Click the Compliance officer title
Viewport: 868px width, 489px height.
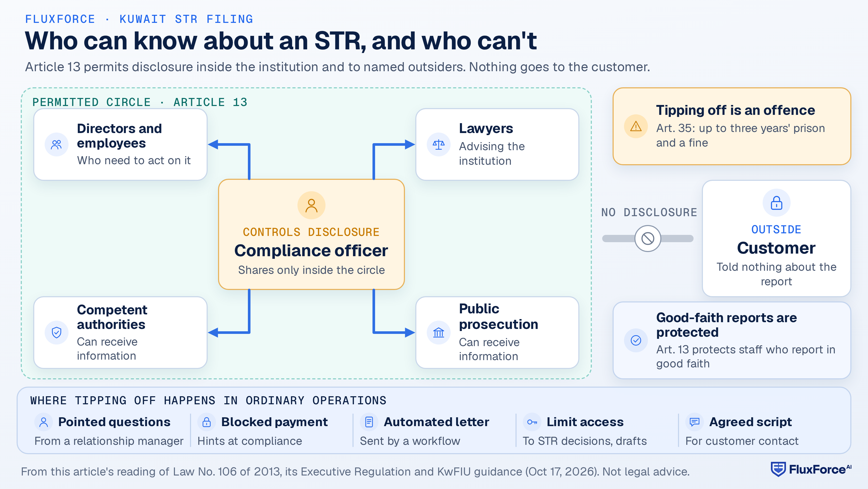click(311, 250)
